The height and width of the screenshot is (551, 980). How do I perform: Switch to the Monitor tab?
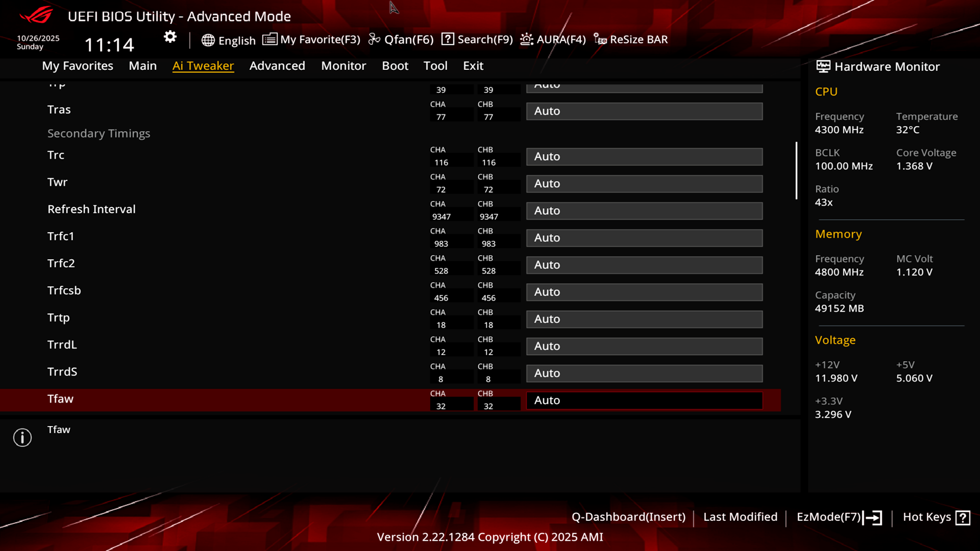pos(344,66)
